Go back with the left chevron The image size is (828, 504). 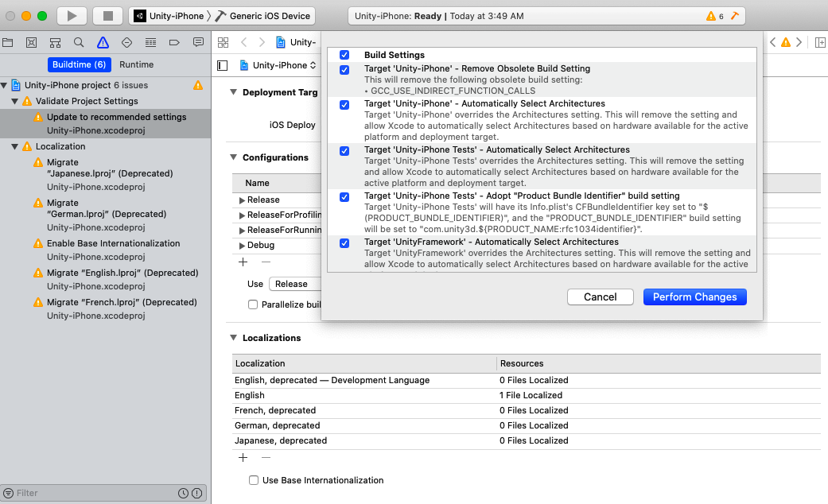point(244,42)
